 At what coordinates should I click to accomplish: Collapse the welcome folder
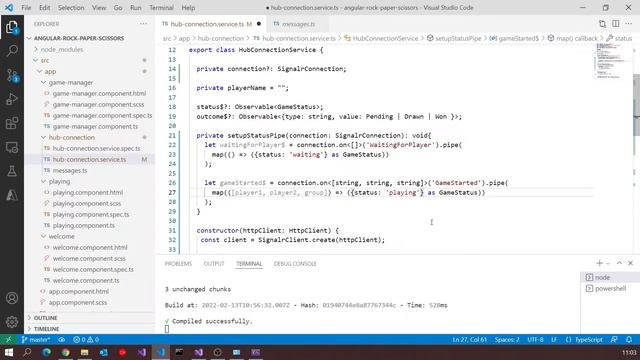[x=61, y=236]
